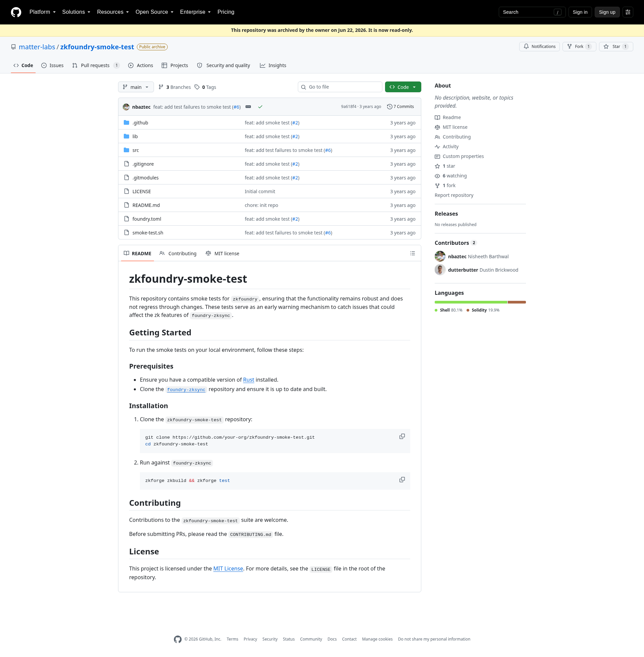Star the zkfoundry-smoke-test repository

[x=616, y=47]
